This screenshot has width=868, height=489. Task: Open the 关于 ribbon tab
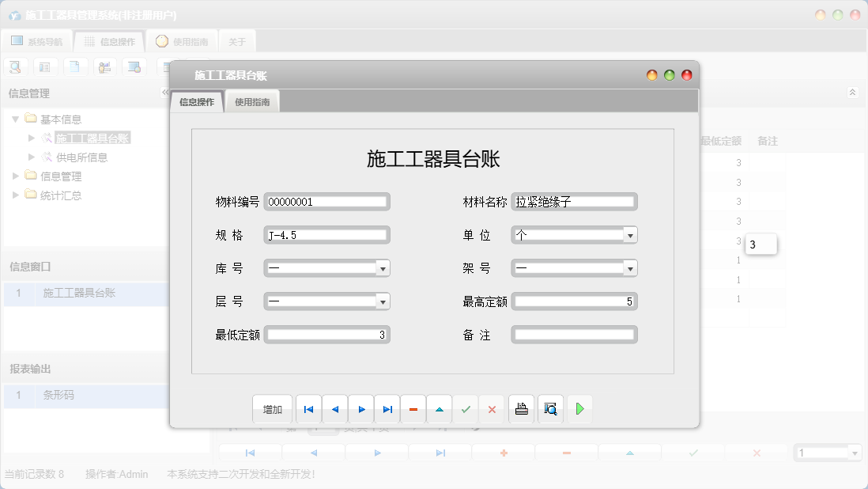pyautogui.click(x=236, y=40)
